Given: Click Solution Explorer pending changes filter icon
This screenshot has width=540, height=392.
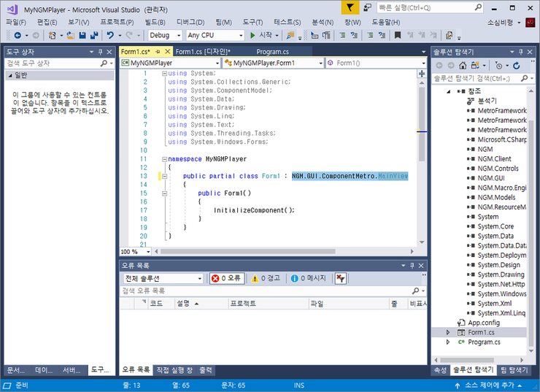Looking at the screenshot, I should coord(498,66).
